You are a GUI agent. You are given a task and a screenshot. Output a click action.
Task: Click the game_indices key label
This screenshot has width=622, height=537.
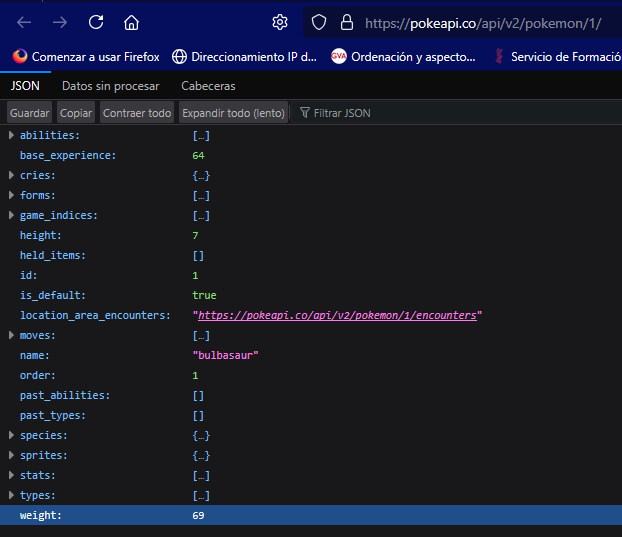click(59, 215)
